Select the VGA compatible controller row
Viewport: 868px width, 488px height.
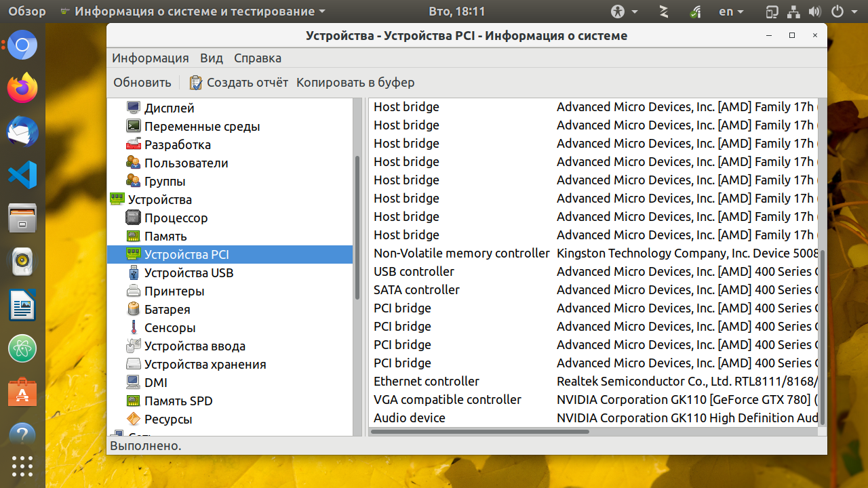(448, 400)
